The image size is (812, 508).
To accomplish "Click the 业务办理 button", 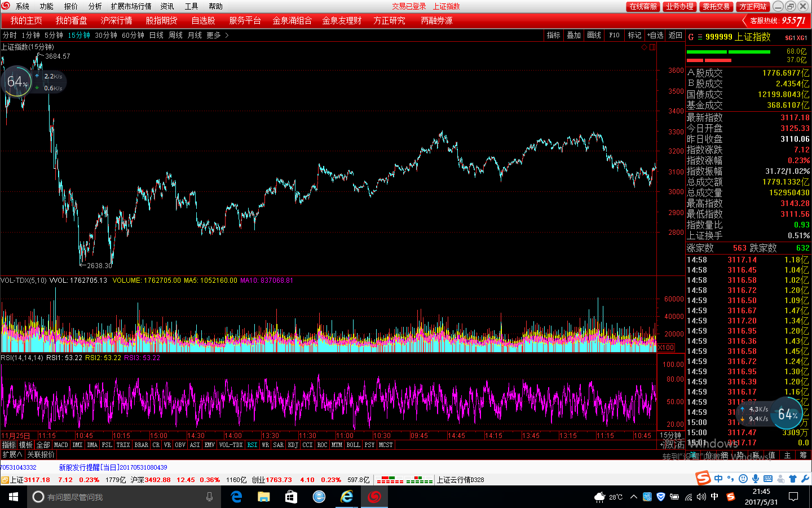I will [x=679, y=6].
